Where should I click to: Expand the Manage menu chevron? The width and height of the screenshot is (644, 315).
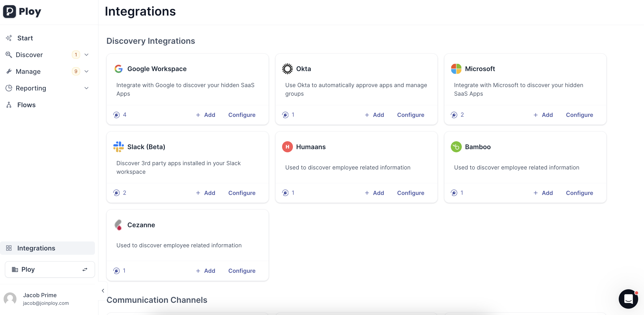coord(87,71)
